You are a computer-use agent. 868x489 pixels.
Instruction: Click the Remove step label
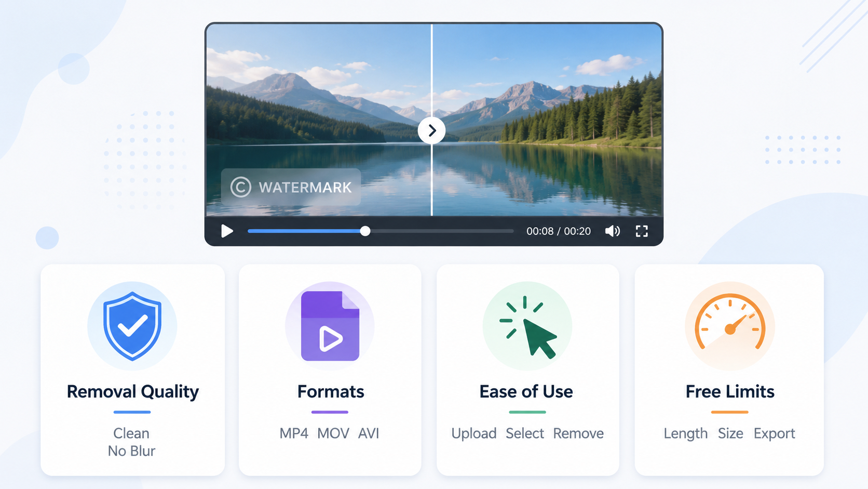pyautogui.click(x=578, y=433)
